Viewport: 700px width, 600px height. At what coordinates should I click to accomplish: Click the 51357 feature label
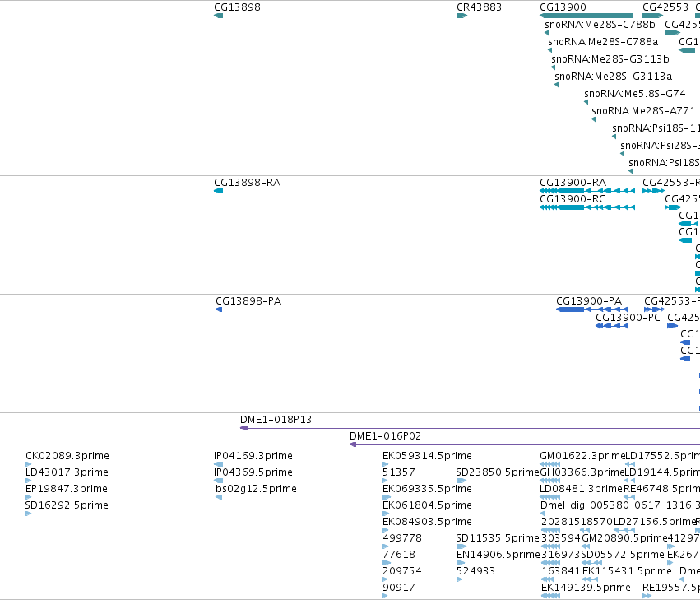coord(399,472)
